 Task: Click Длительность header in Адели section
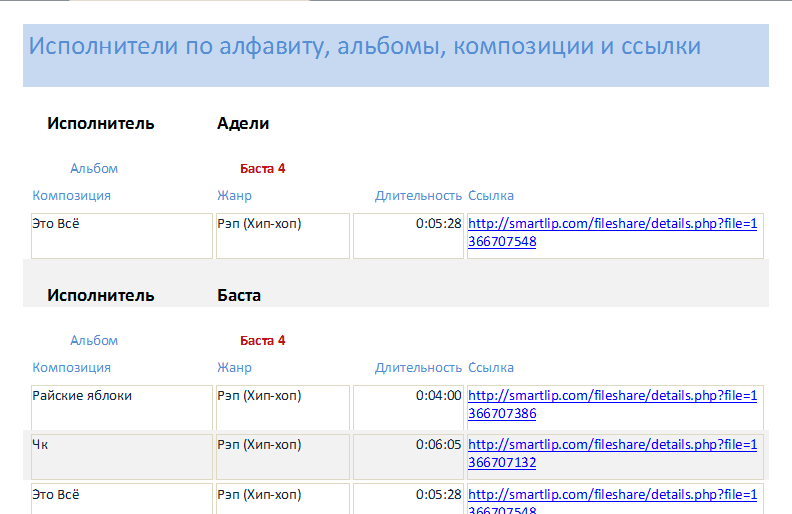(418, 196)
